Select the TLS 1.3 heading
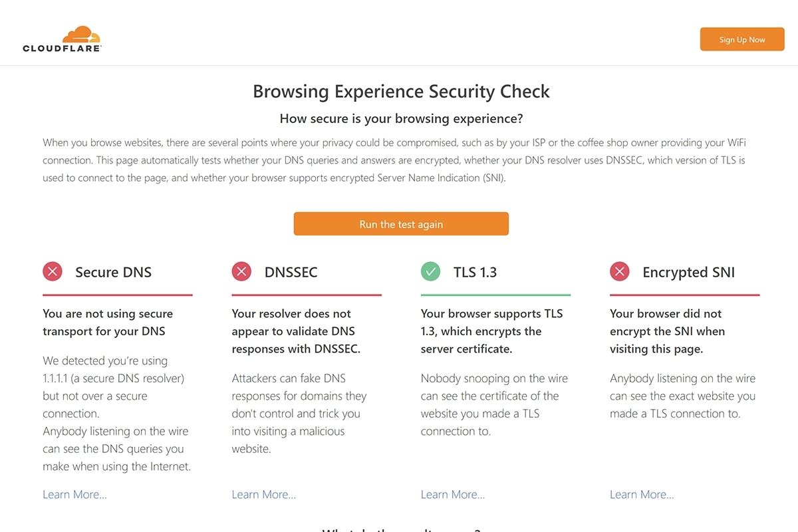This screenshot has width=798, height=532. pos(475,272)
